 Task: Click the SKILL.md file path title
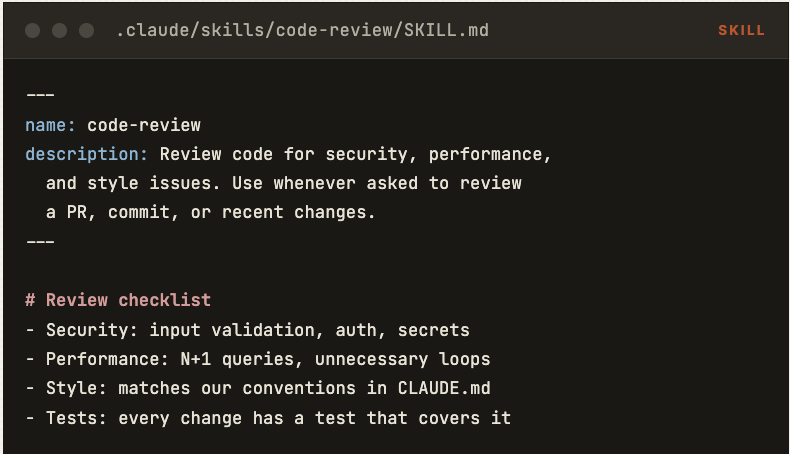302,30
